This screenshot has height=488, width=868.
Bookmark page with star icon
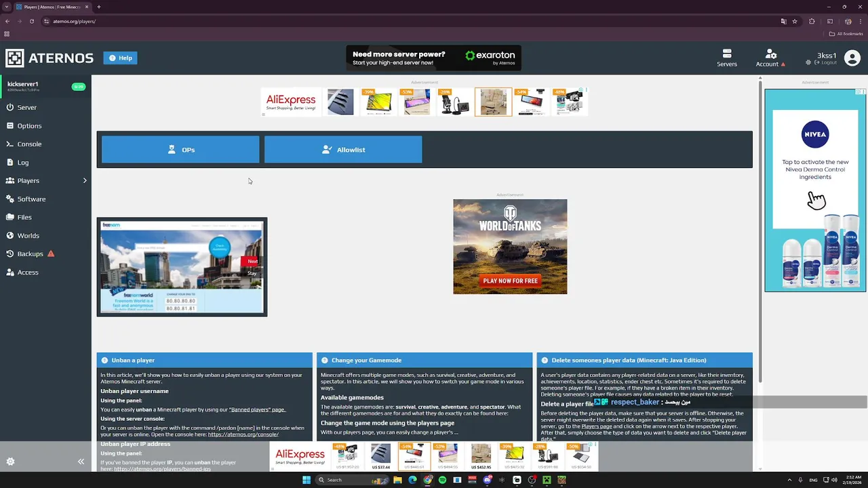tap(795, 21)
